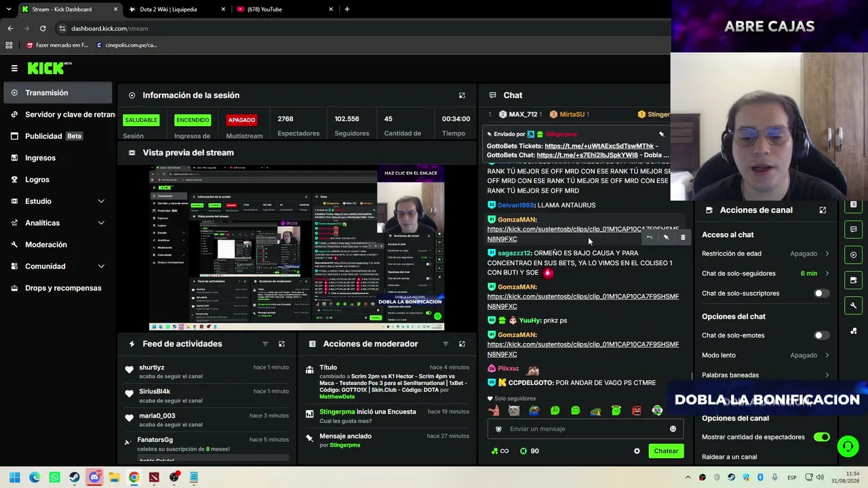Expand the Acciones de moderador panel
Viewport: 868px width, 488px height.
point(462,344)
